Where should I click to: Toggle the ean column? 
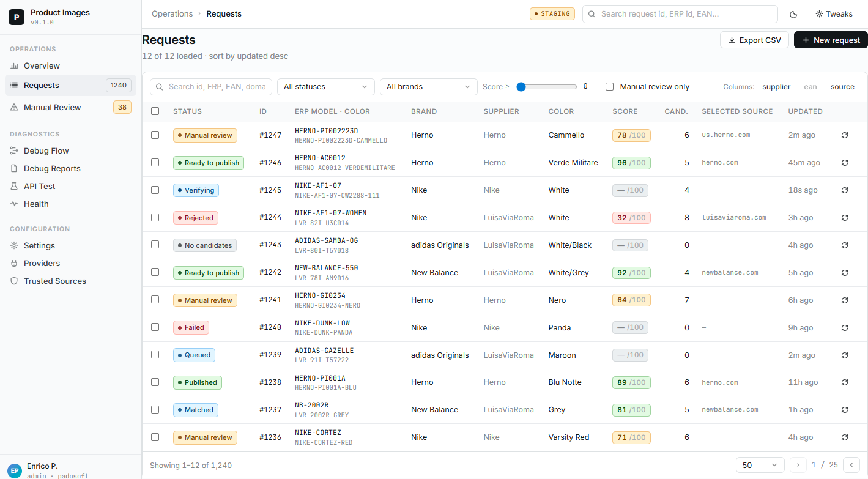tap(810, 87)
